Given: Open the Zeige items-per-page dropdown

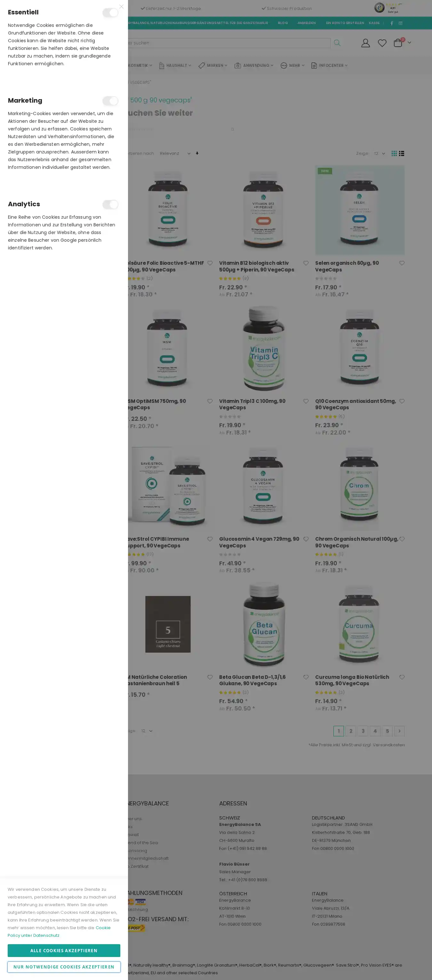Looking at the screenshot, I should (379, 153).
